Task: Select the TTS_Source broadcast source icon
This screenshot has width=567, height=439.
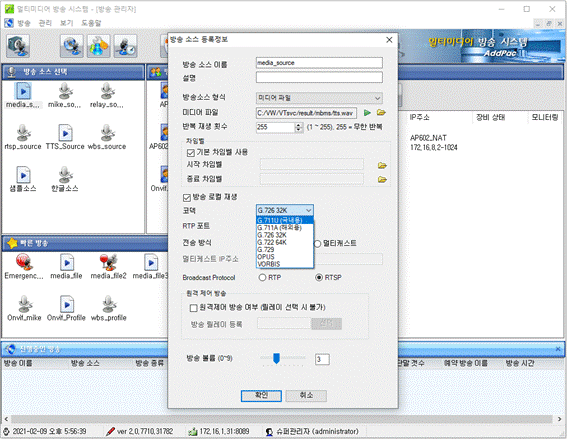Action: pyautogui.click(x=65, y=133)
